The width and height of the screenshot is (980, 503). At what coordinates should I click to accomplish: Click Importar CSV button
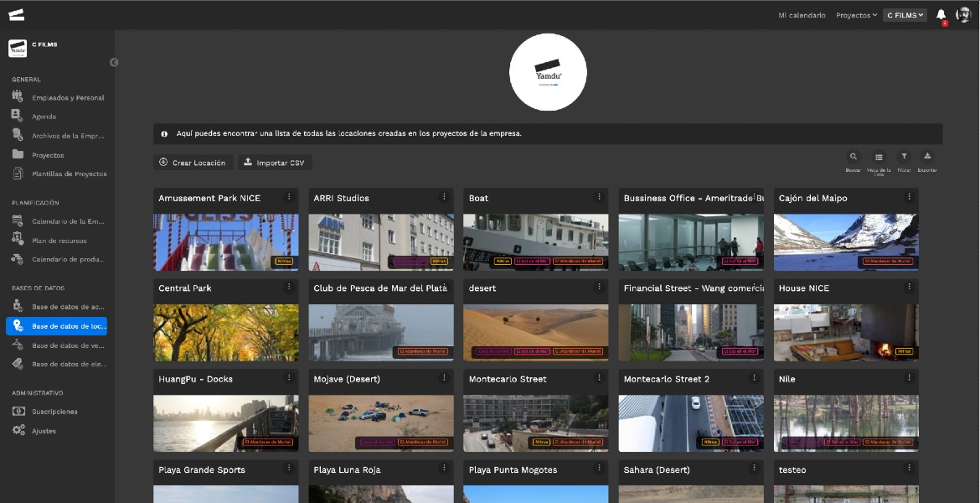tap(275, 163)
